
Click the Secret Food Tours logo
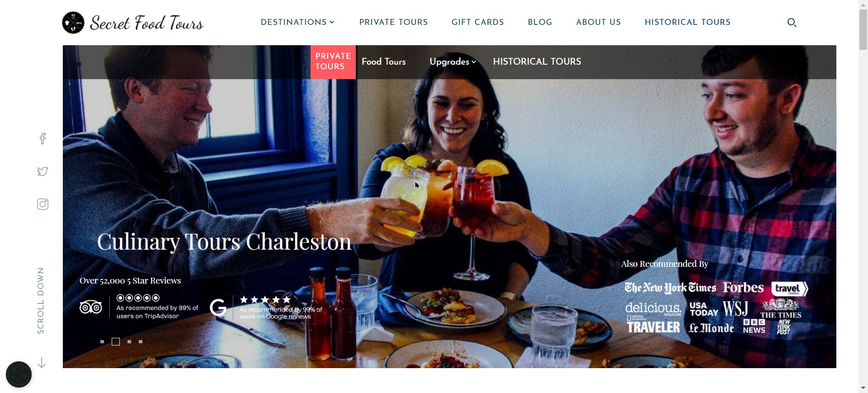tap(133, 23)
